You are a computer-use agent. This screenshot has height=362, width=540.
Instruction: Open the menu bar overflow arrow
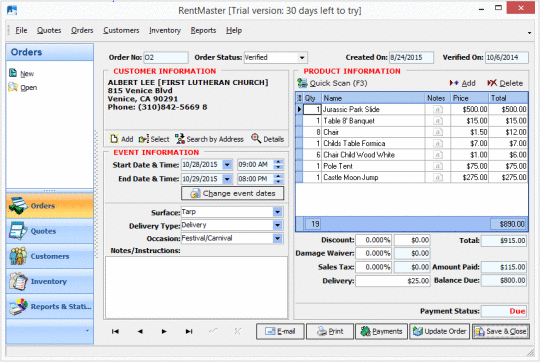pyautogui.click(x=529, y=33)
